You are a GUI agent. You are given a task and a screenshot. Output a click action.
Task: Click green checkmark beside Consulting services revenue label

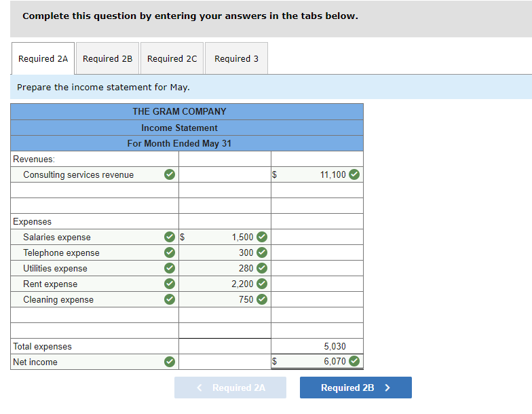pyautogui.click(x=170, y=174)
